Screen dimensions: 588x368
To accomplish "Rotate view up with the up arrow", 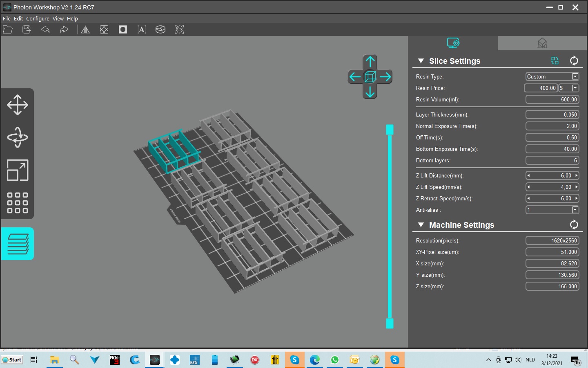I will 370,62.
